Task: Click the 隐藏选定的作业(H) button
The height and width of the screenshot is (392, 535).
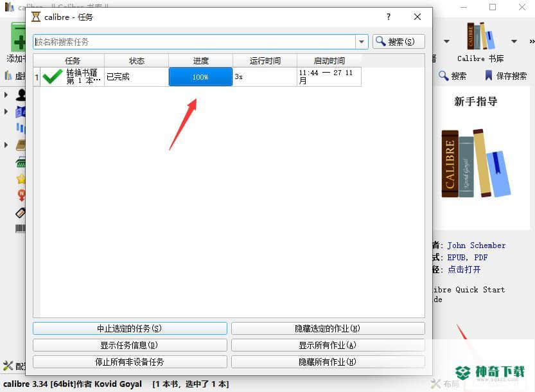Action: point(328,328)
